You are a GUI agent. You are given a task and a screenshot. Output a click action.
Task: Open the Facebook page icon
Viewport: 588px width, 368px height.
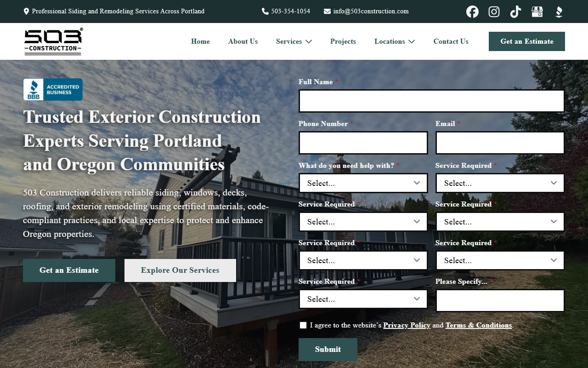pyautogui.click(x=472, y=11)
